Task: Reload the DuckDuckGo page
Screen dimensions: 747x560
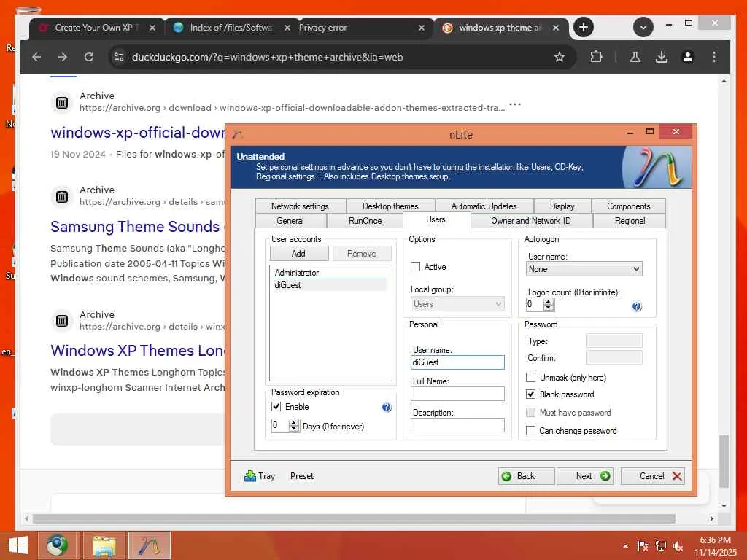Action: click(x=88, y=57)
